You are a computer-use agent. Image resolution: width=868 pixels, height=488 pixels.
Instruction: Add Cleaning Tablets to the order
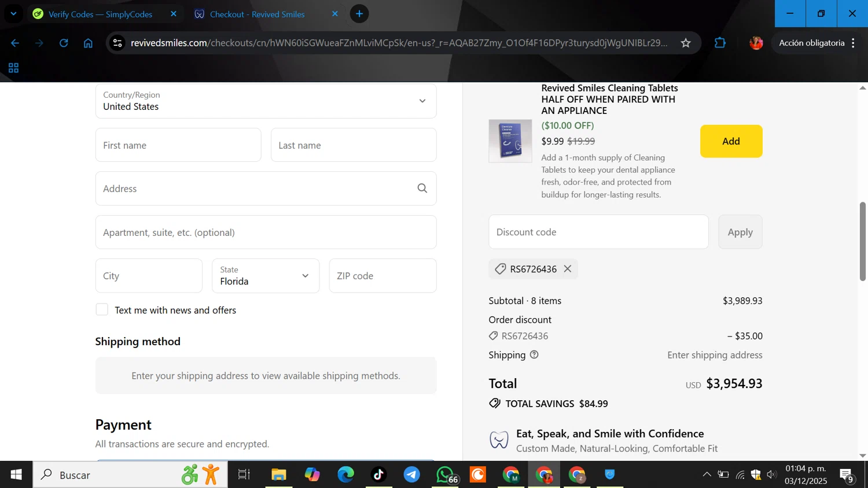731,141
